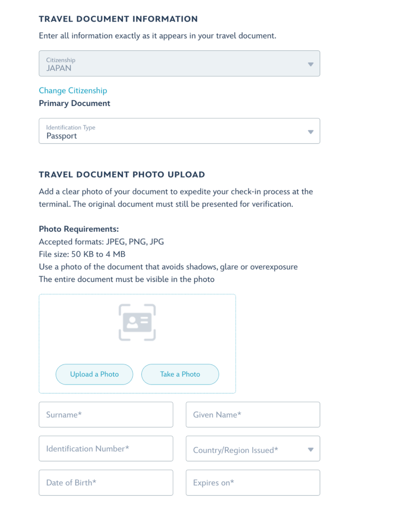This screenshot has height=509, width=420.
Task: Choose the Upload a Photo button
Action: (94, 374)
